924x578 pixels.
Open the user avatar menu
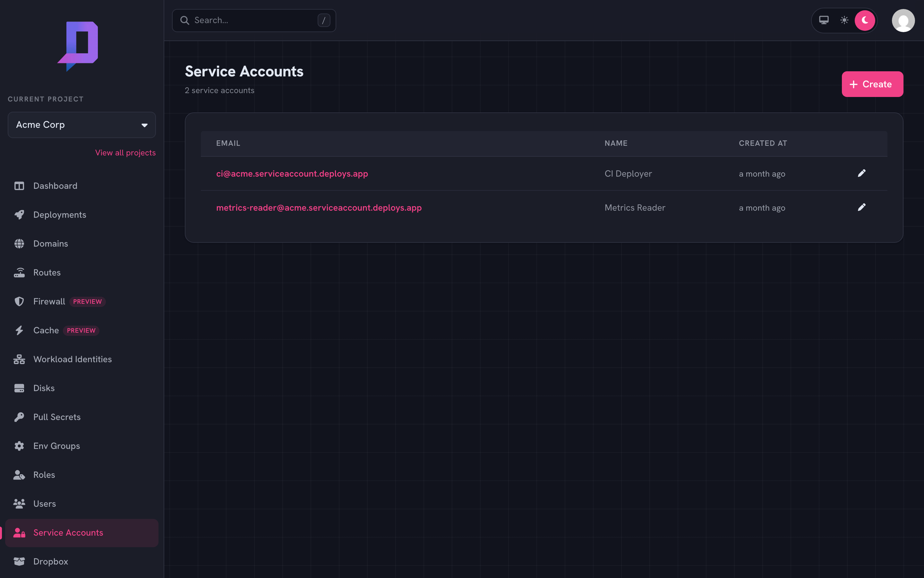coord(903,20)
